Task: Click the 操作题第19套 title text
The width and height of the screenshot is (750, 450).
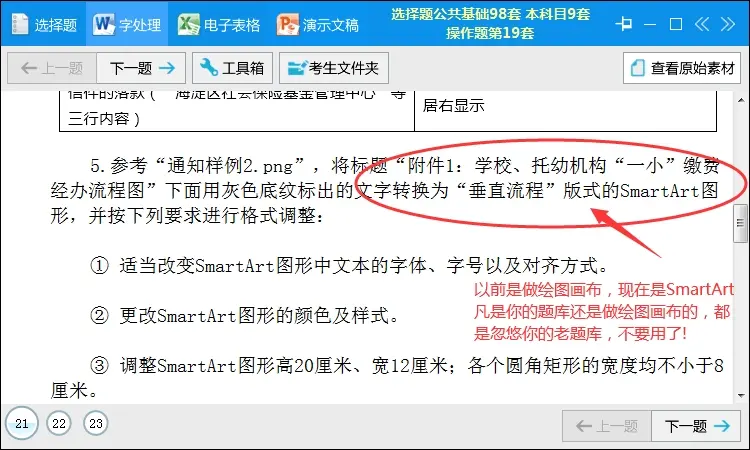Action: (490, 33)
